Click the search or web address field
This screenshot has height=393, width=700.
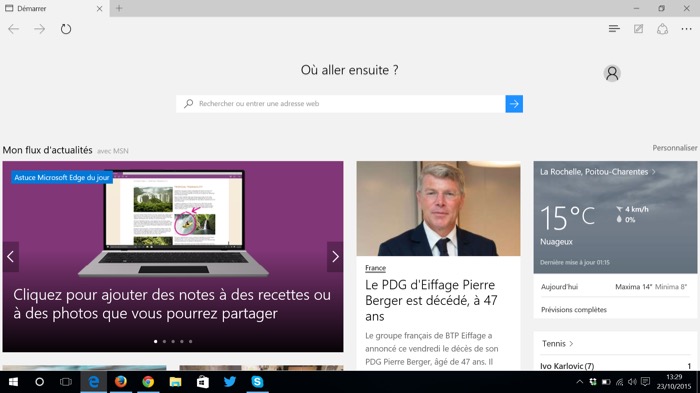coord(341,104)
